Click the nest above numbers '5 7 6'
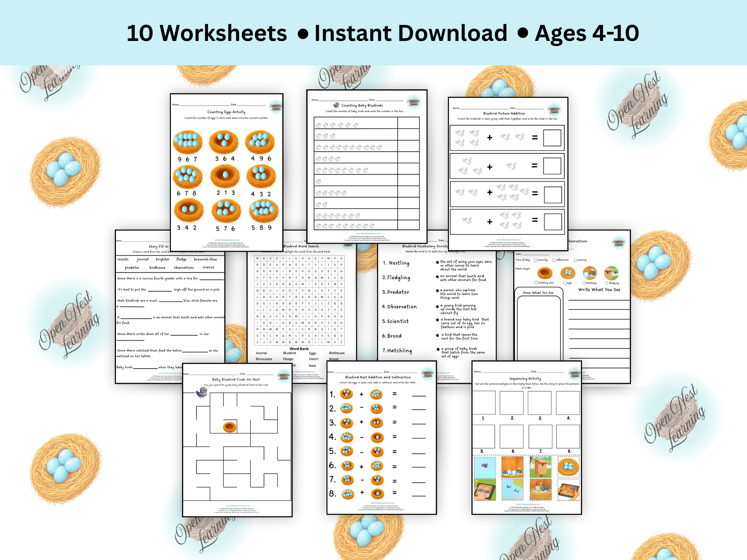Screen dimensions: 747x560 click(x=226, y=211)
